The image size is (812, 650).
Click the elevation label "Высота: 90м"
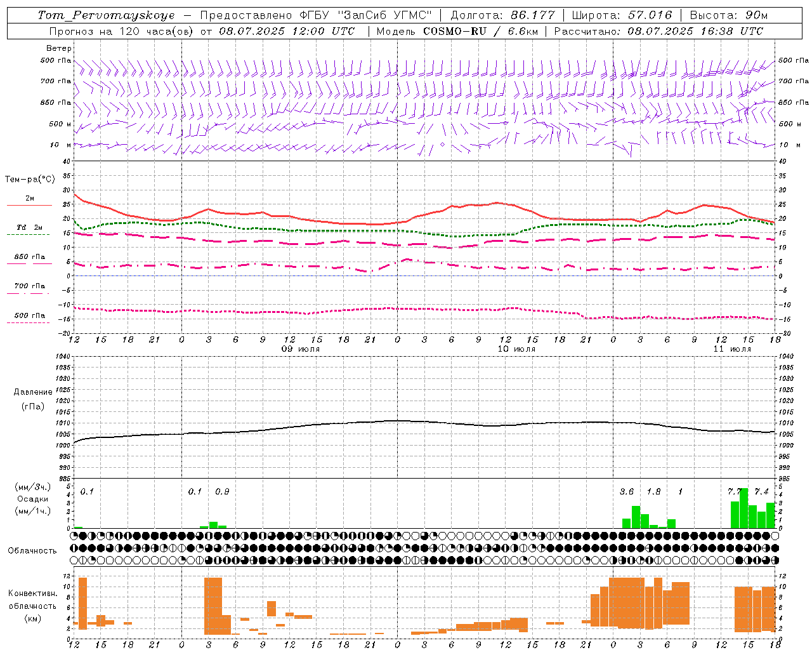click(729, 15)
